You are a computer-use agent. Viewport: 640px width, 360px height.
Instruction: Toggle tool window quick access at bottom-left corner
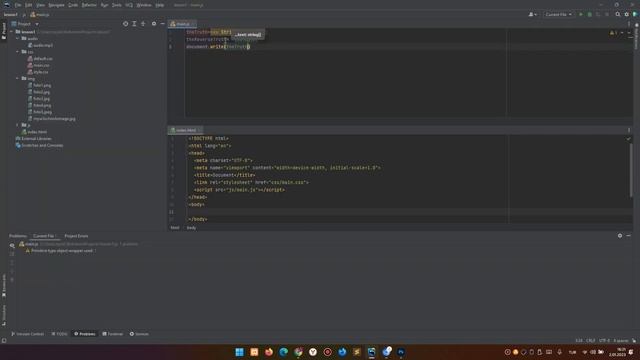tap(4, 340)
